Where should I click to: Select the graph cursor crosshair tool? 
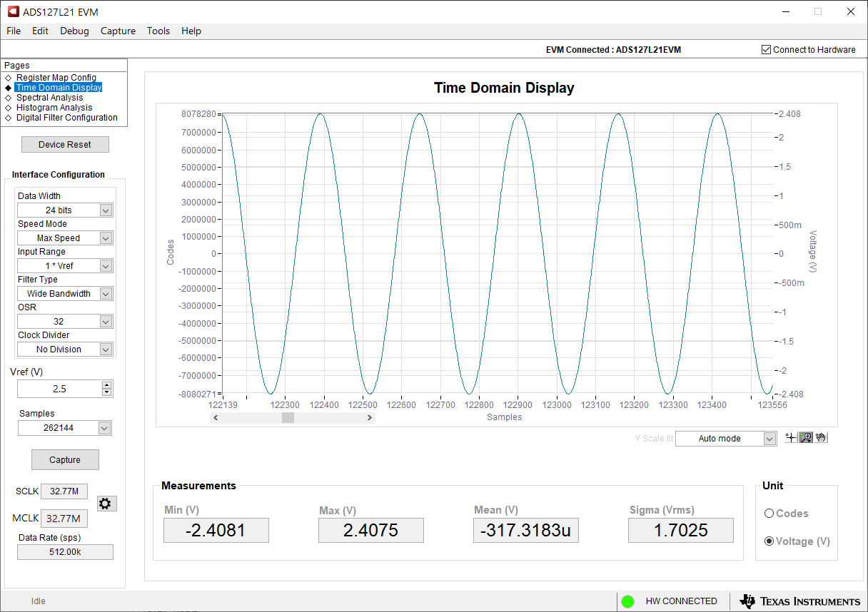coord(791,438)
